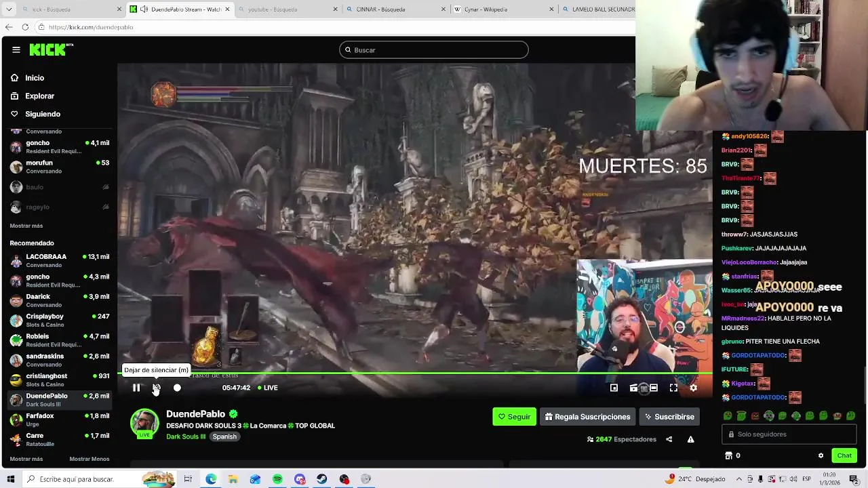Share stream via share icon
Screen dimensions: 868x488
669,439
